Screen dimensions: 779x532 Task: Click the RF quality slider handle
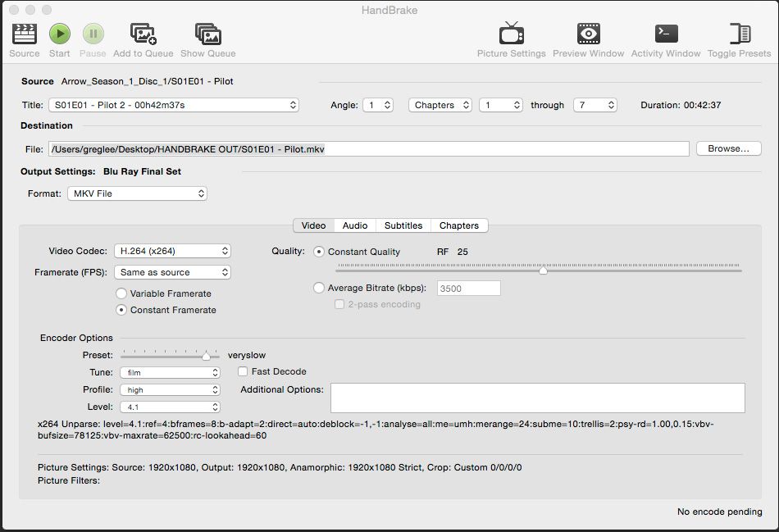click(543, 271)
